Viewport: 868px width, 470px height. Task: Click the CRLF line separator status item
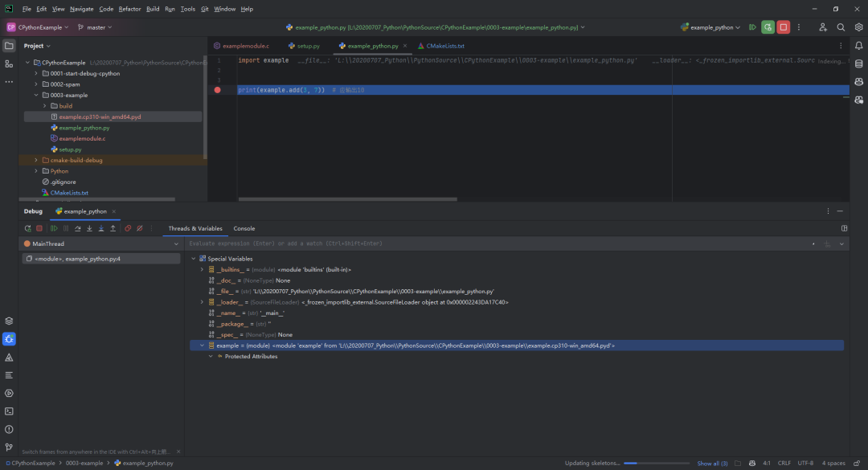pyautogui.click(x=784, y=464)
